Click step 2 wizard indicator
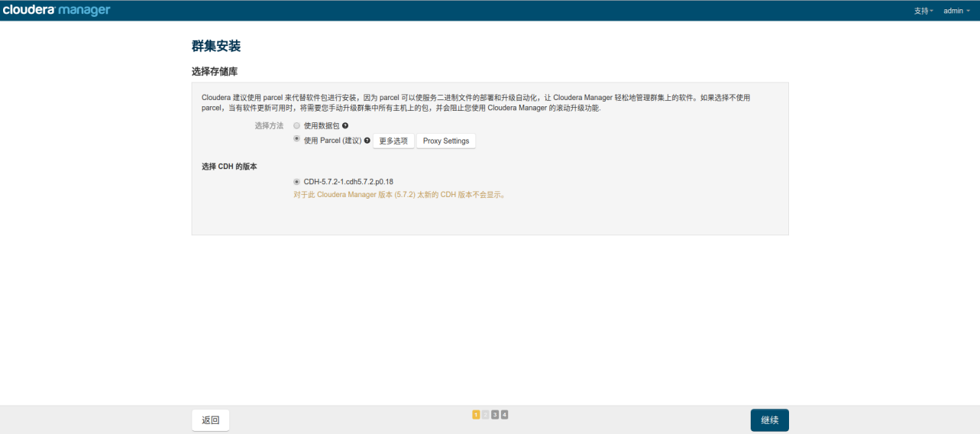The height and width of the screenshot is (434, 980). point(486,415)
